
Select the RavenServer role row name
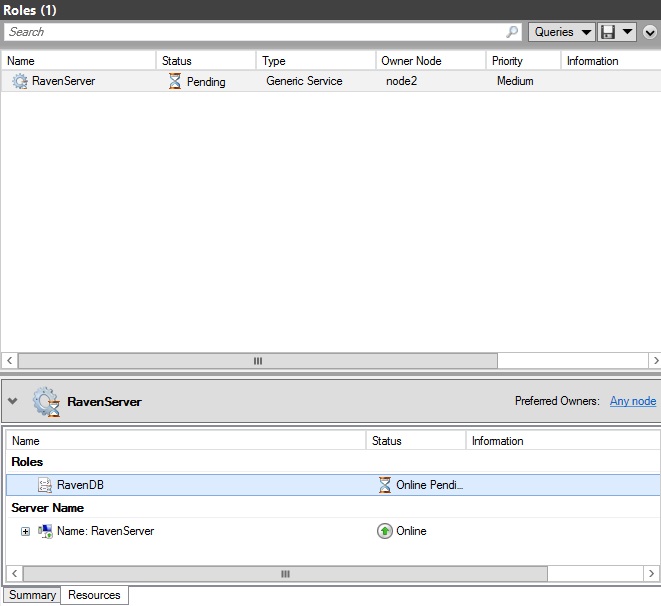coord(63,81)
